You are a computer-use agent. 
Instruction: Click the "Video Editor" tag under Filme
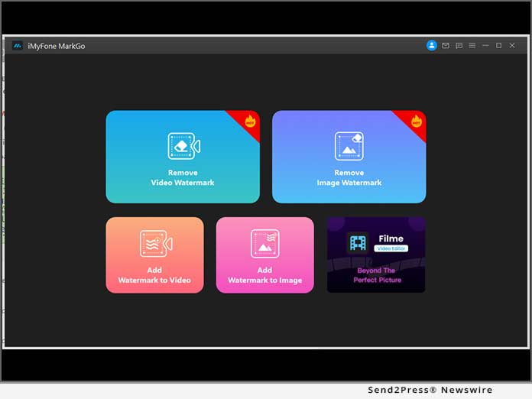click(x=391, y=249)
